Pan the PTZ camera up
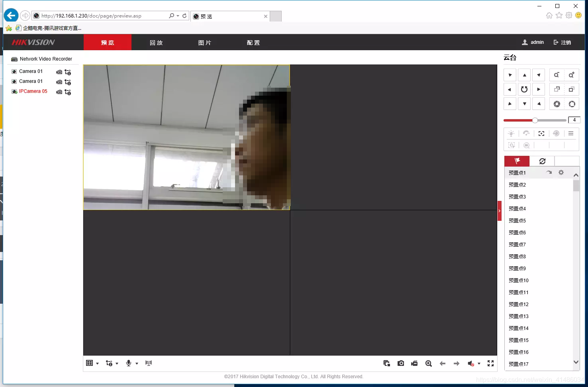This screenshot has width=588, height=387. pyautogui.click(x=524, y=75)
